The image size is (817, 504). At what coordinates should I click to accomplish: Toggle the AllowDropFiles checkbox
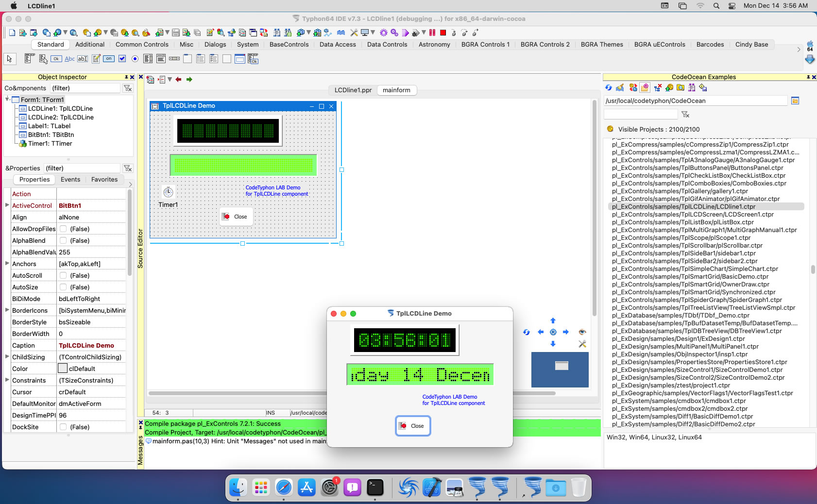coord(63,229)
